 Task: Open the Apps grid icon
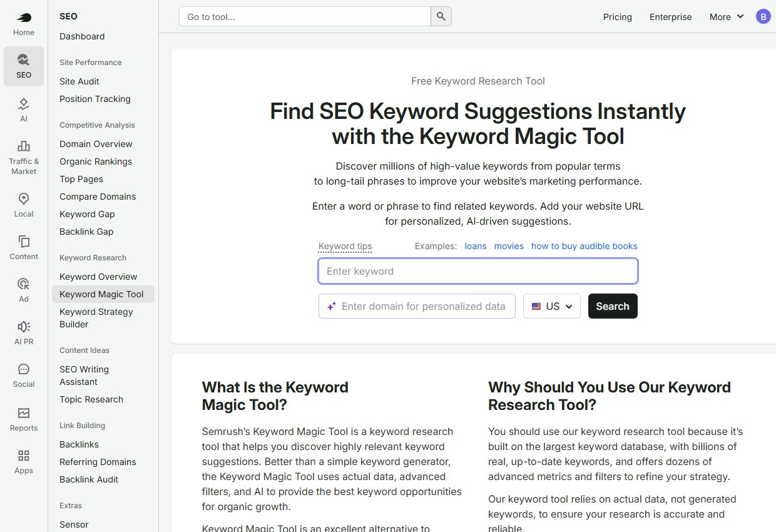pyautogui.click(x=24, y=456)
